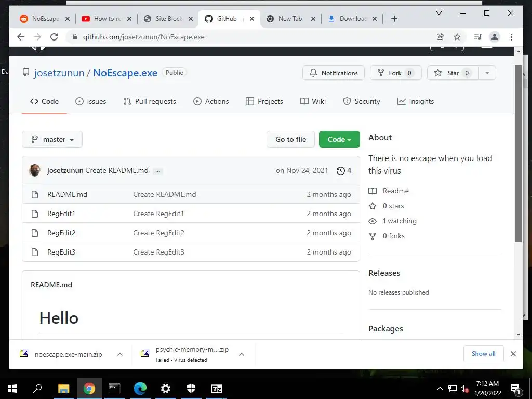Viewport: 532px width, 399px height.
Task: Open 7-Zip from taskbar
Action: pyautogui.click(x=217, y=389)
